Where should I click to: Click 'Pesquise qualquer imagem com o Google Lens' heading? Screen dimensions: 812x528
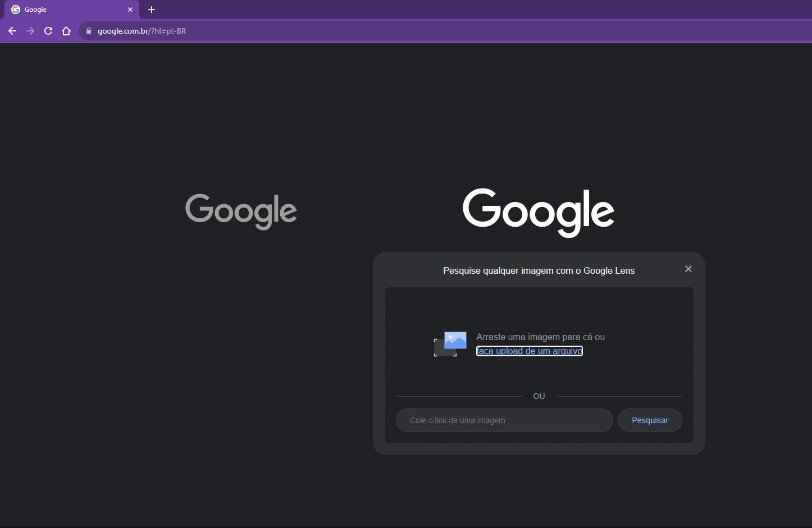pos(539,270)
